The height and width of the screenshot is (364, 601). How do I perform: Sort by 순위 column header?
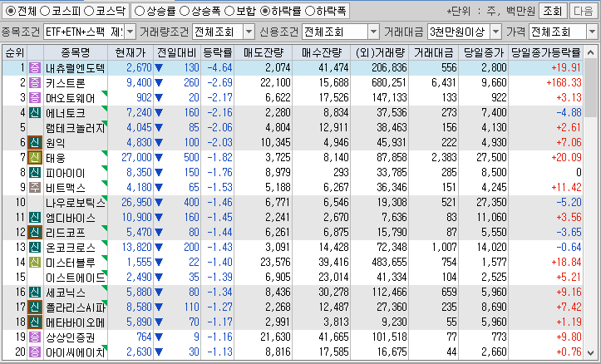pos(15,53)
